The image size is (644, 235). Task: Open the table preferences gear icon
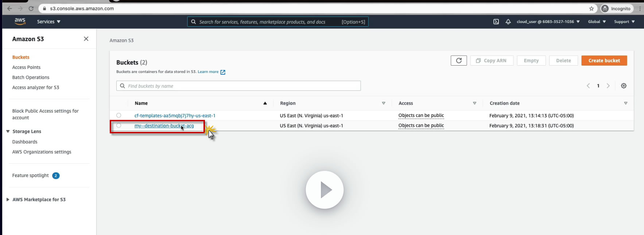coord(624,86)
